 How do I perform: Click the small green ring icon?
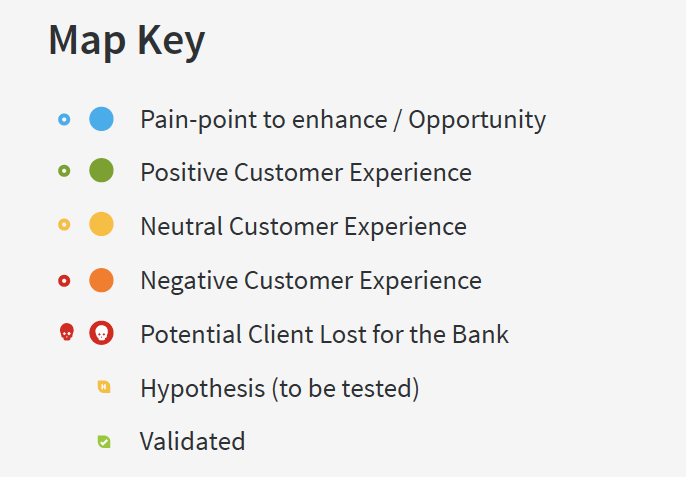click(x=64, y=172)
